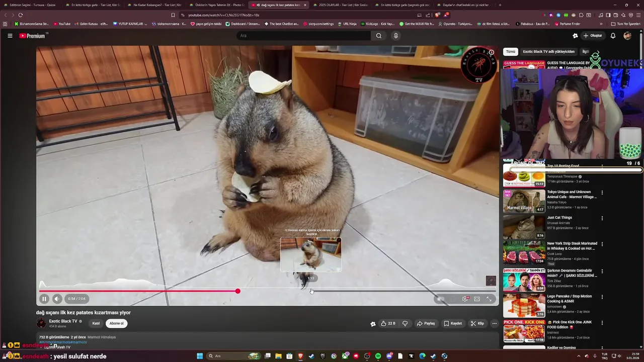This screenshot has width=644, height=362.
Task: Click the small preview thumbnail above seek bar
Action: pos(311,255)
